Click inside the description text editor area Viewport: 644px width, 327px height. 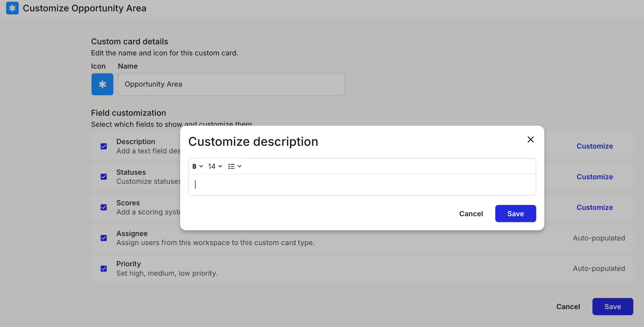pos(362,184)
